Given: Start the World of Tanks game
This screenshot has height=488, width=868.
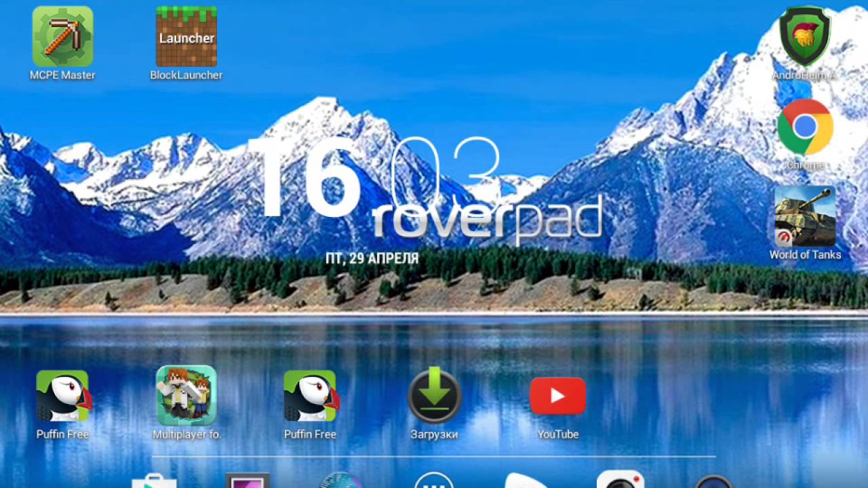Looking at the screenshot, I should coord(805,216).
